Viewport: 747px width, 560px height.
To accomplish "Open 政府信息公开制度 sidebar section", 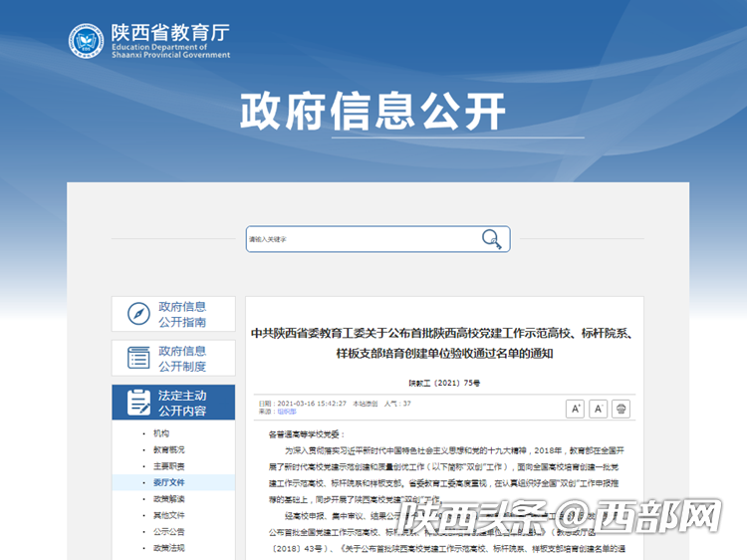I will 182,358.
